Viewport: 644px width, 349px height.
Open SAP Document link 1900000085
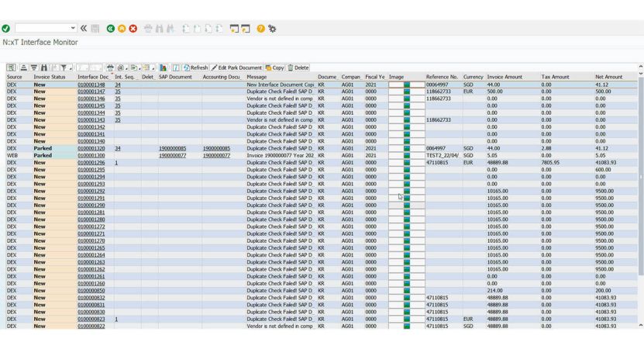tap(172, 148)
